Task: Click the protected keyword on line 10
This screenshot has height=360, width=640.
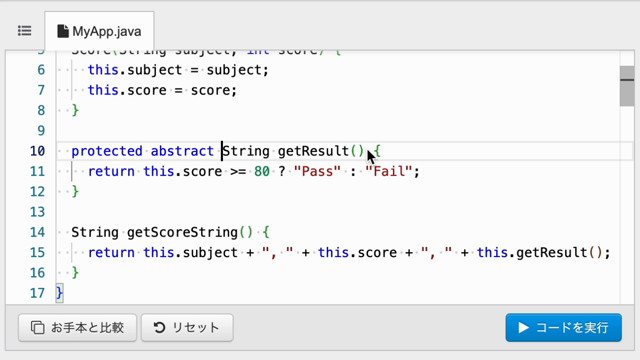Action: pos(107,151)
